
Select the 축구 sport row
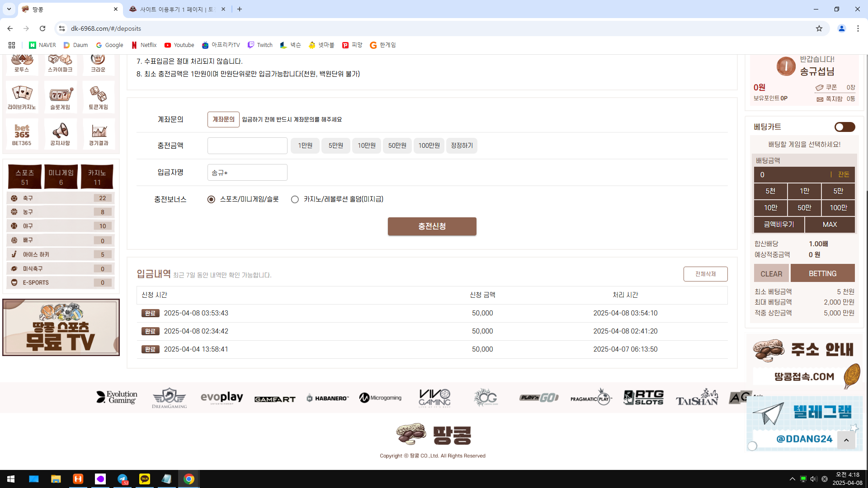click(61, 198)
